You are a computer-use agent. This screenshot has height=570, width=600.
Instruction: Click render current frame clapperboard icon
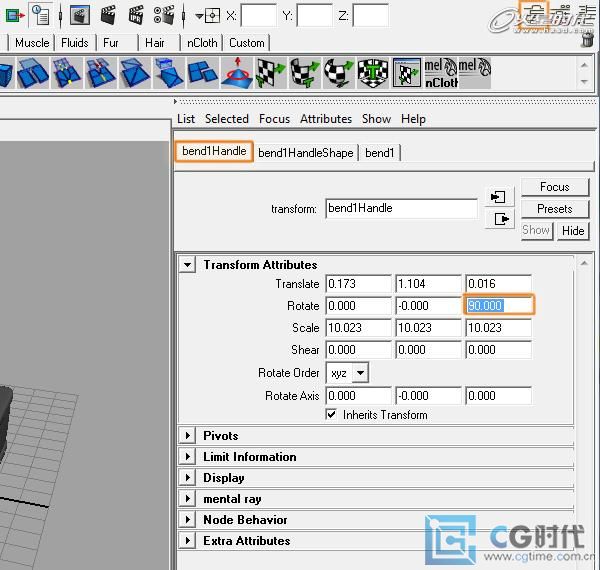pos(108,16)
